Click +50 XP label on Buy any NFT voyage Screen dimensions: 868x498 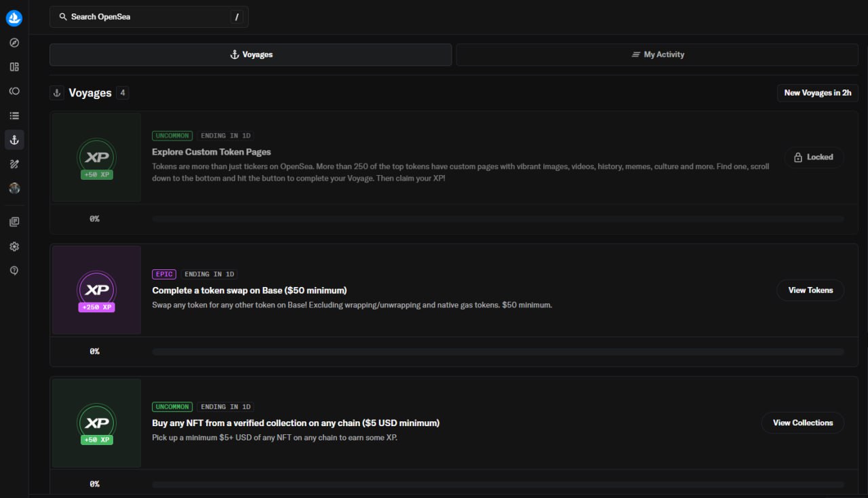pyautogui.click(x=97, y=440)
